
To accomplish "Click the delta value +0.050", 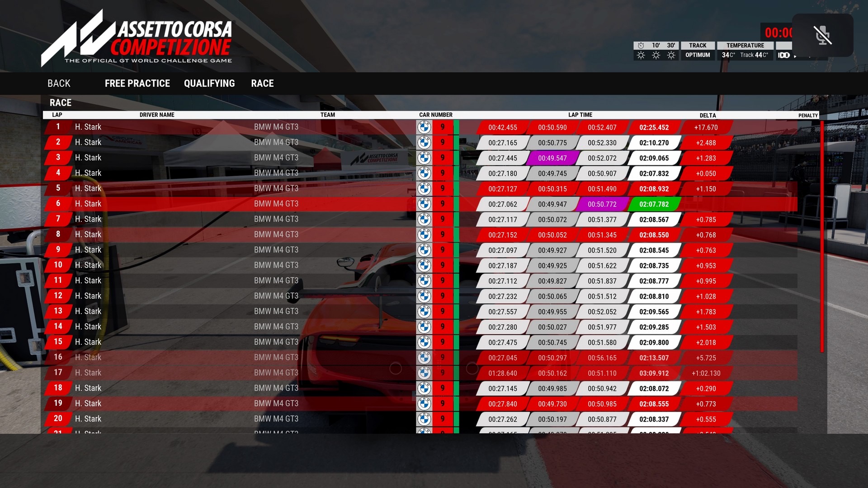I will click(x=706, y=174).
